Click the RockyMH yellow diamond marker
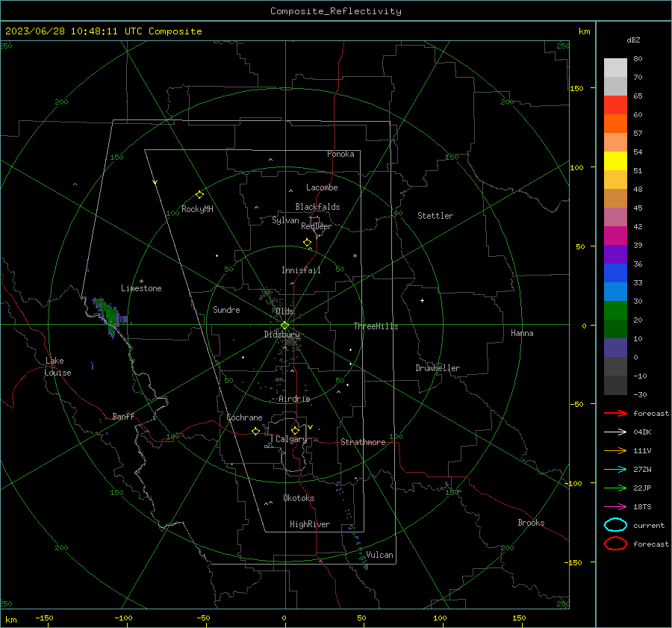The height and width of the screenshot is (628, 672). 199,195
